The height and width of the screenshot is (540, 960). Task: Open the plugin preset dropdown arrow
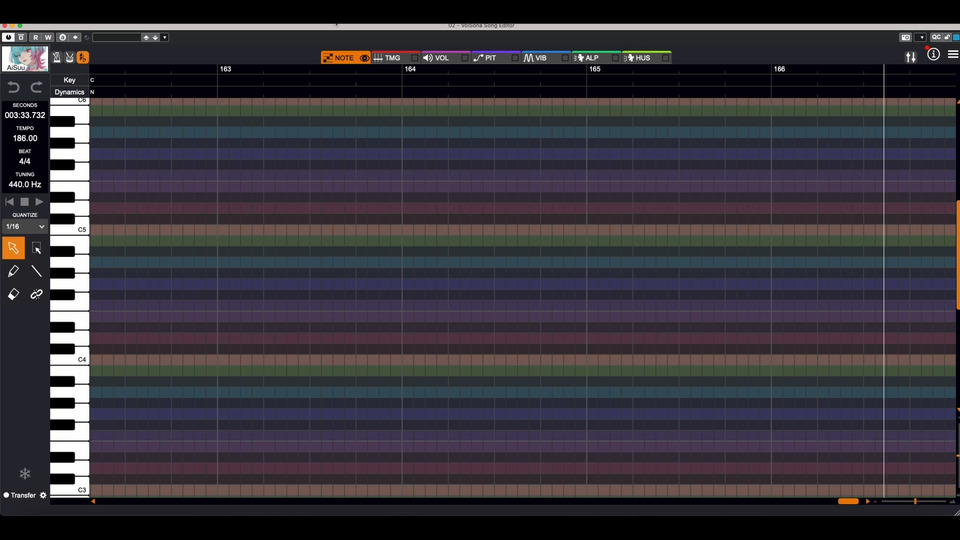coord(165,37)
